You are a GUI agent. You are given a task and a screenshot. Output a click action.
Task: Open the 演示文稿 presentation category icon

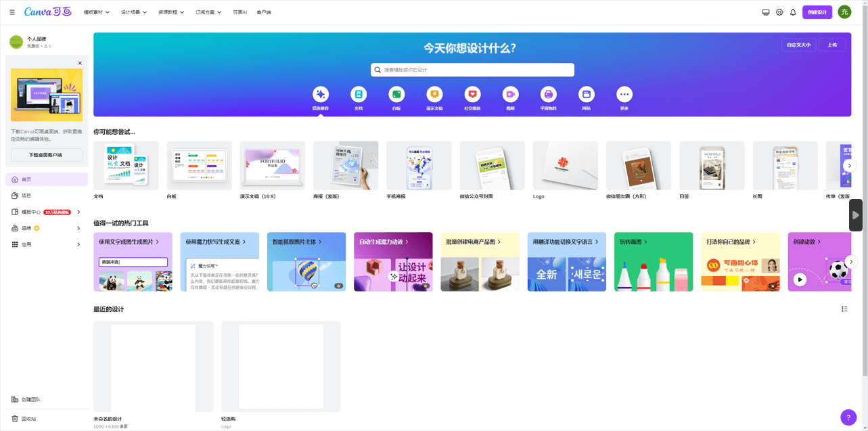[434, 95]
